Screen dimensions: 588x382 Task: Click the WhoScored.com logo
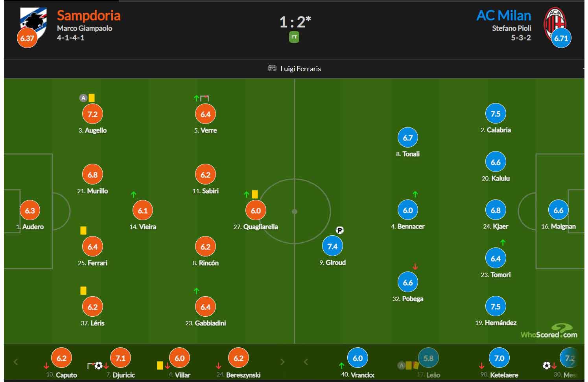click(549, 332)
